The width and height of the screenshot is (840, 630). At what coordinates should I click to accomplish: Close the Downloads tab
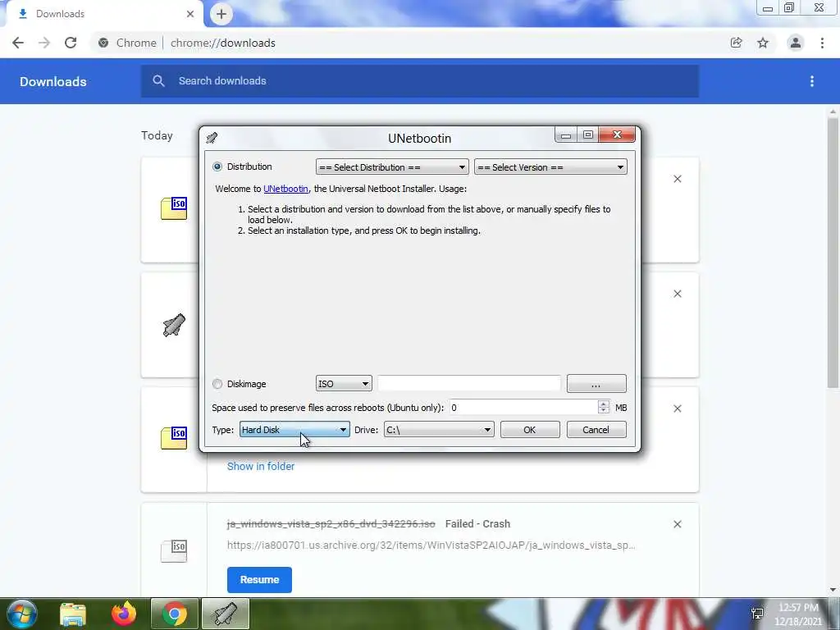click(x=190, y=14)
